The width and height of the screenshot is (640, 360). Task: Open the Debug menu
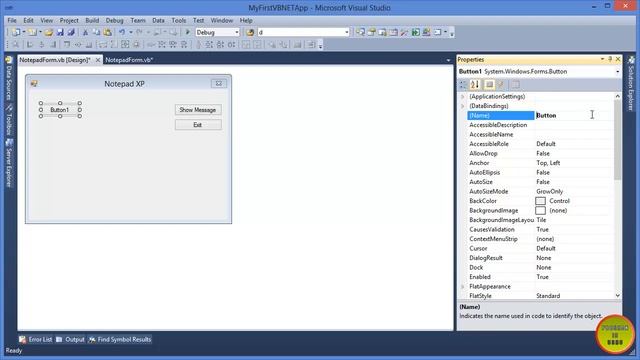click(x=114, y=20)
